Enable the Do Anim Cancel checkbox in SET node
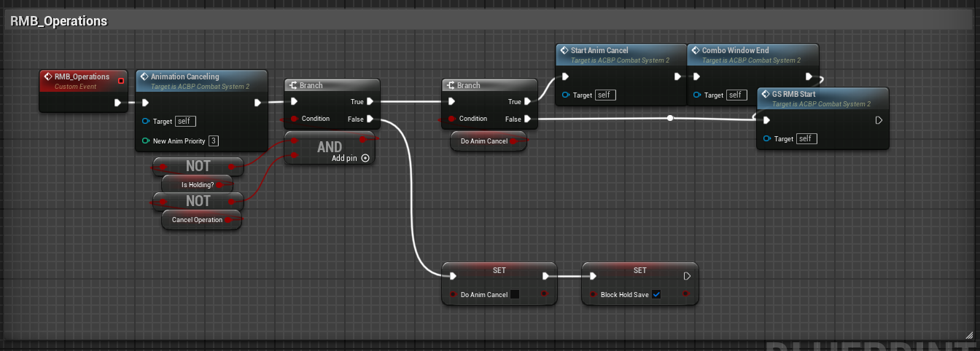Viewport: 980px width, 351px height. click(515, 295)
